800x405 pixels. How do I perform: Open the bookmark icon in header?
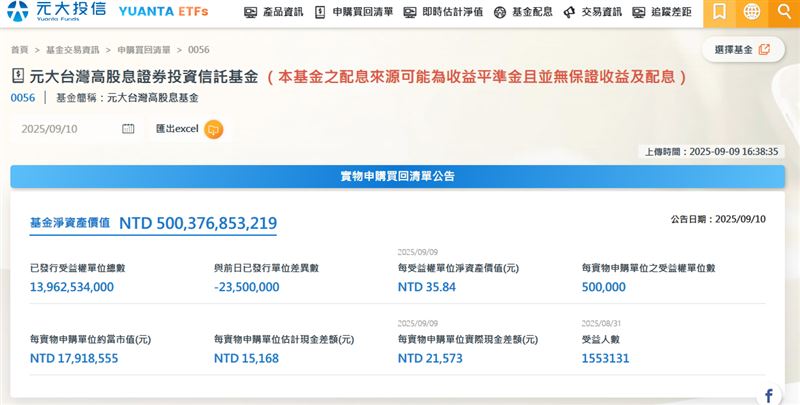click(719, 12)
